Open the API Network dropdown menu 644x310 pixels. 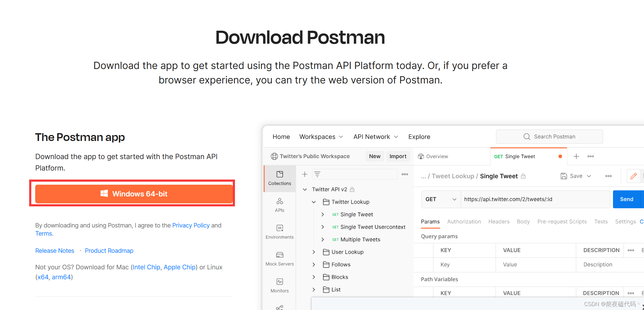(x=376, y=137)
